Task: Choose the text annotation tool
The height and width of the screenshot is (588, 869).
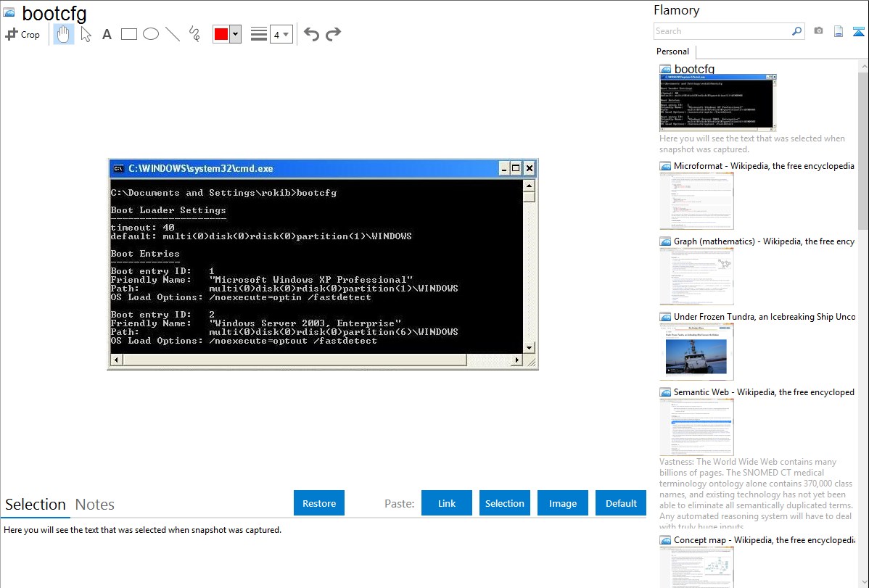Action: tap(107, 34)
